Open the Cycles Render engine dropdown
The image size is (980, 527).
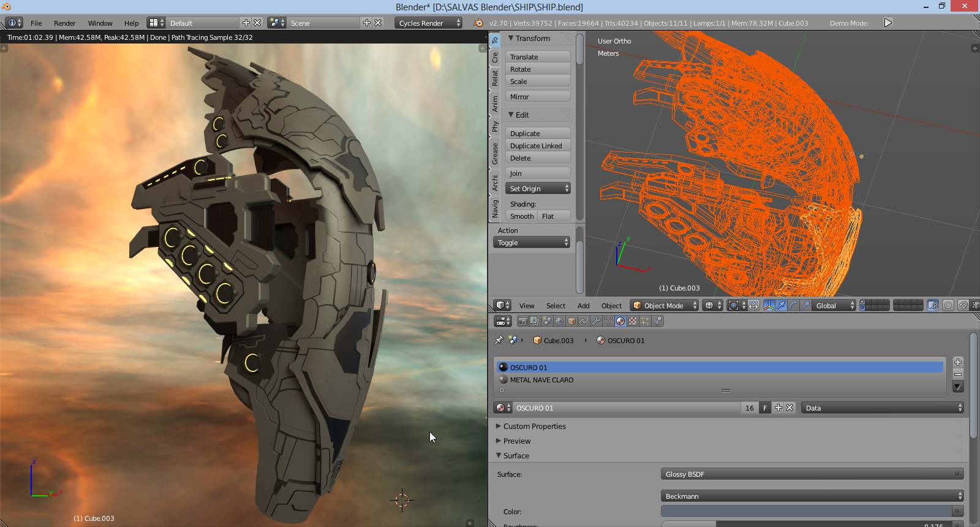[429, 23]
